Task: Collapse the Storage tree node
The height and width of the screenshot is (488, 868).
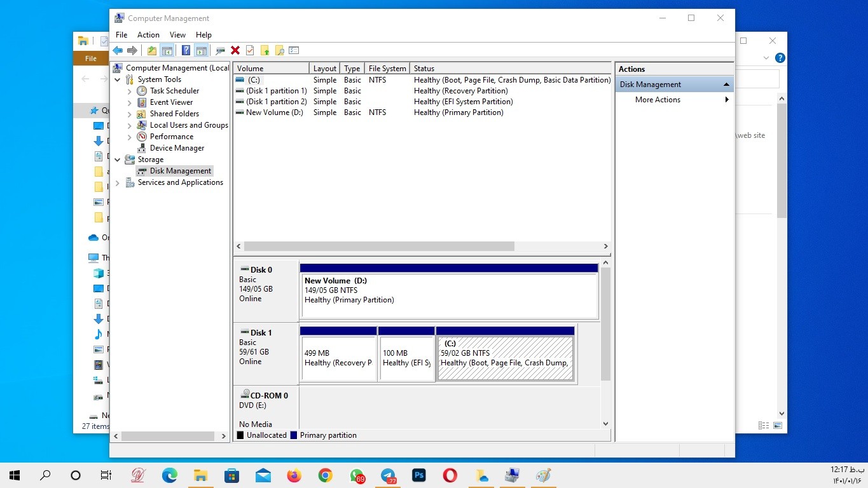Action: pyautogui.click(x=118, y=160)
